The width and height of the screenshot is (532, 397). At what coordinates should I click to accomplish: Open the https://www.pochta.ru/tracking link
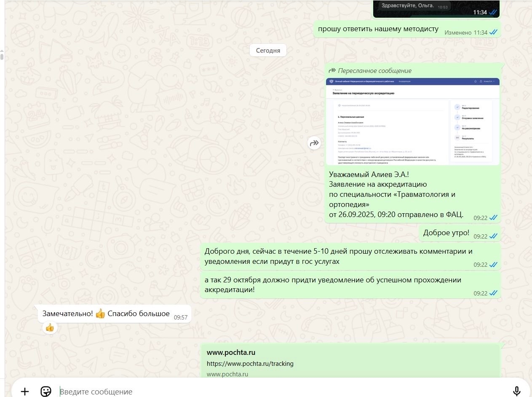pyautogui.click(x=250, y=363)
